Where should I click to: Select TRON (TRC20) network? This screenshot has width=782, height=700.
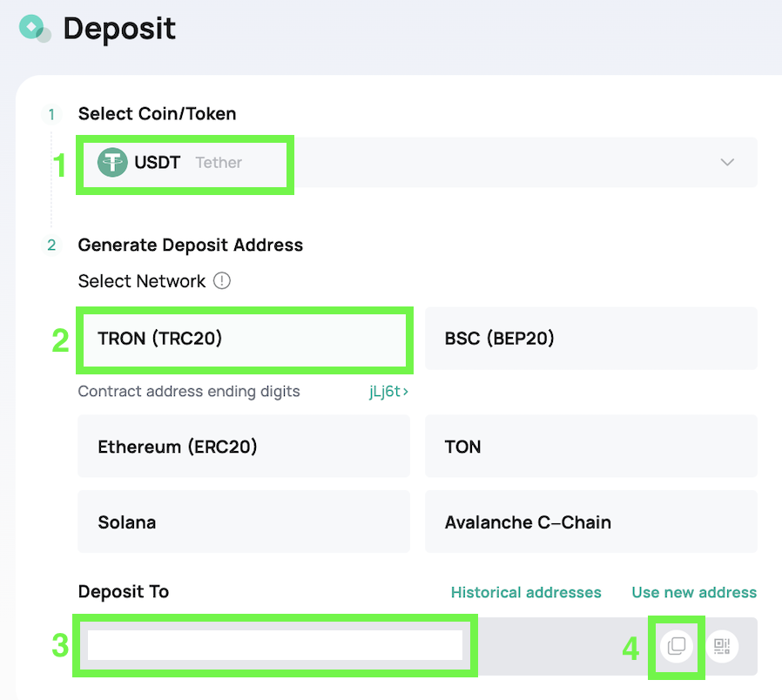(245, 339)
